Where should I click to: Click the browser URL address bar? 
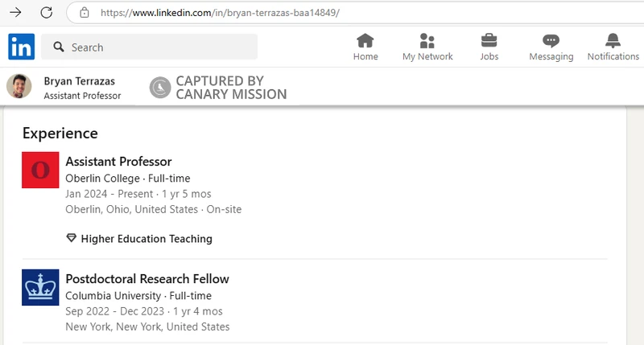(x=355, y=13)
